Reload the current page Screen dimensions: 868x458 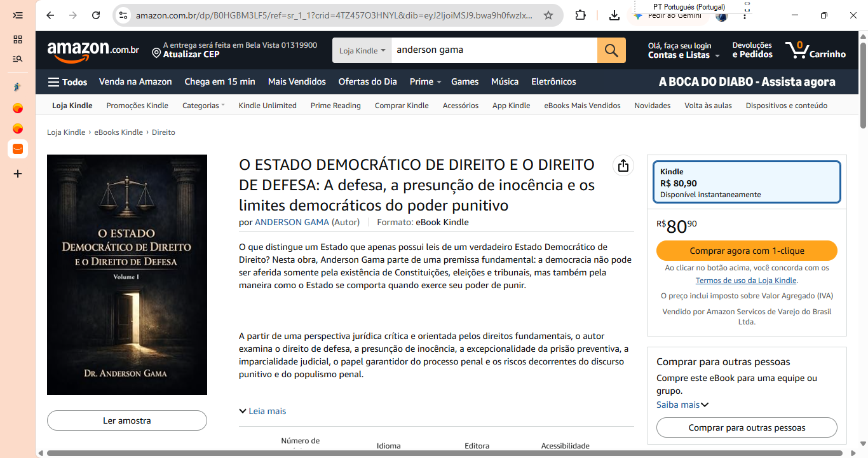(96, 15)
